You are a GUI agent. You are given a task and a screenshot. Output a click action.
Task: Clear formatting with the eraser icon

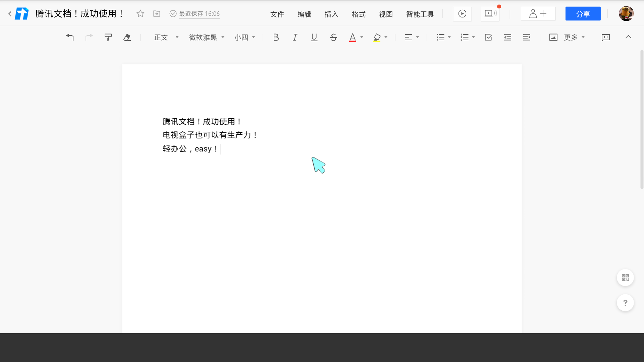coord(127,37)
